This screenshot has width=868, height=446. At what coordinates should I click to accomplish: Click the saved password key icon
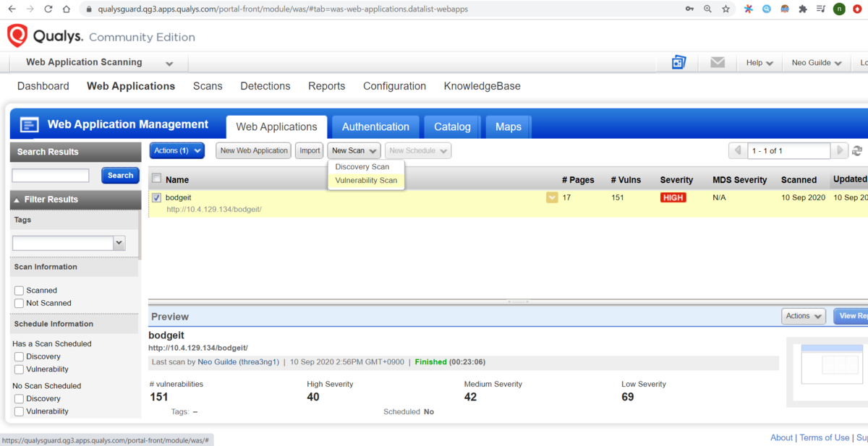pos(689,9)
